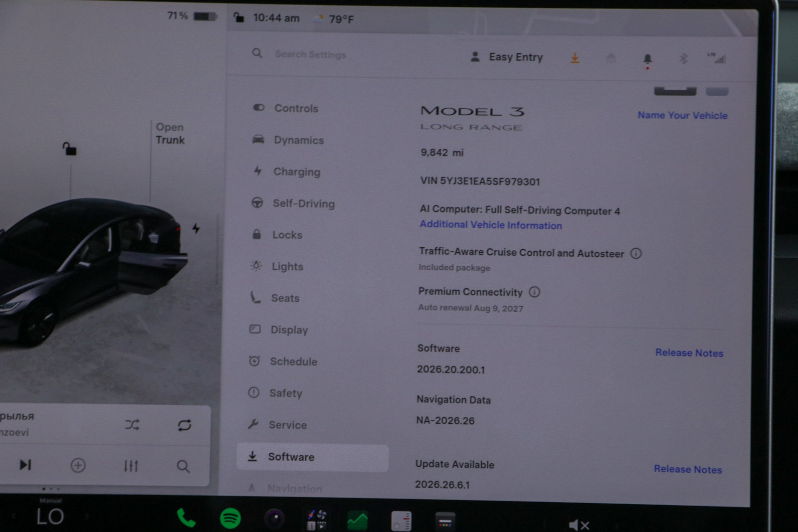Search media with the magnifier icon
Image resolution: width=798 pixels, height=532 pixels.
183,466
